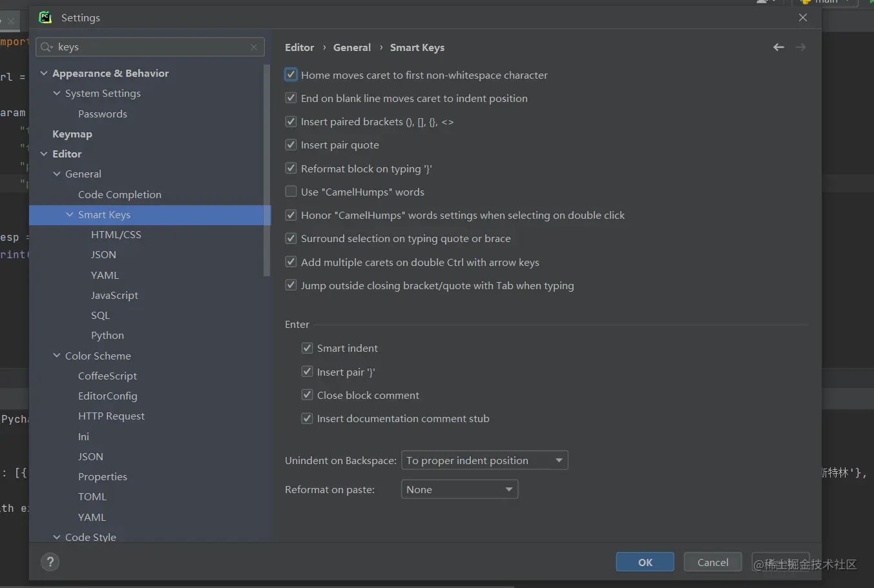Toggle Home moves caret to first non-whitespace character
The width and height of the screenshot is (874, 588).
coord(291,75)
